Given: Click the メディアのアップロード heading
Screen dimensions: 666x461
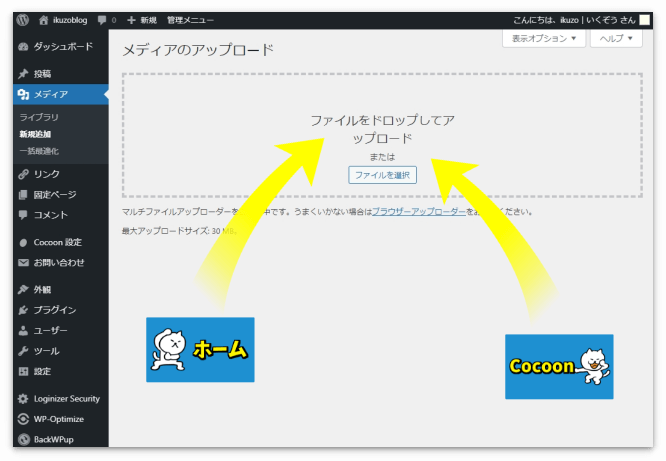Looking at the screenshot, I should 198,50.
